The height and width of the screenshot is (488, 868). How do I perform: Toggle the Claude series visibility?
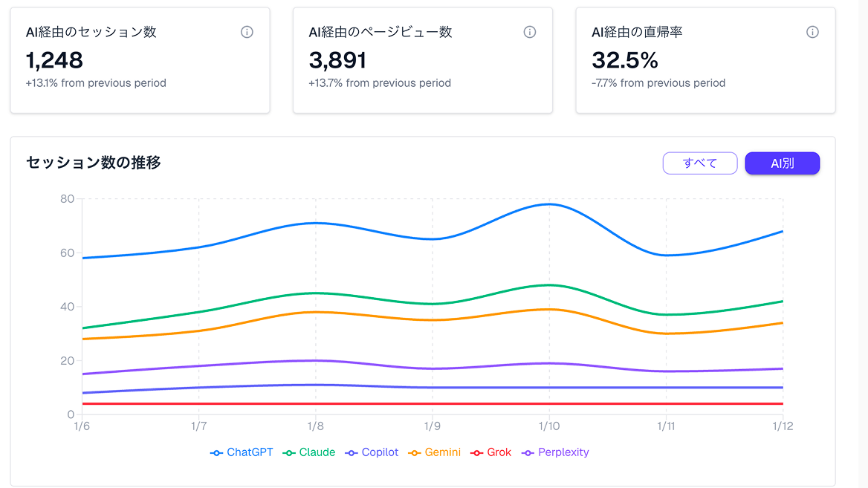pos(308,452)
